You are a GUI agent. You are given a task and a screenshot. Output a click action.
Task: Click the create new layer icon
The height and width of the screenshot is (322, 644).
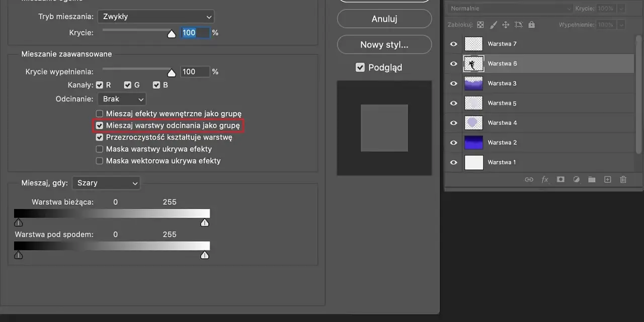pyautogui.click(x=607, y=180)
